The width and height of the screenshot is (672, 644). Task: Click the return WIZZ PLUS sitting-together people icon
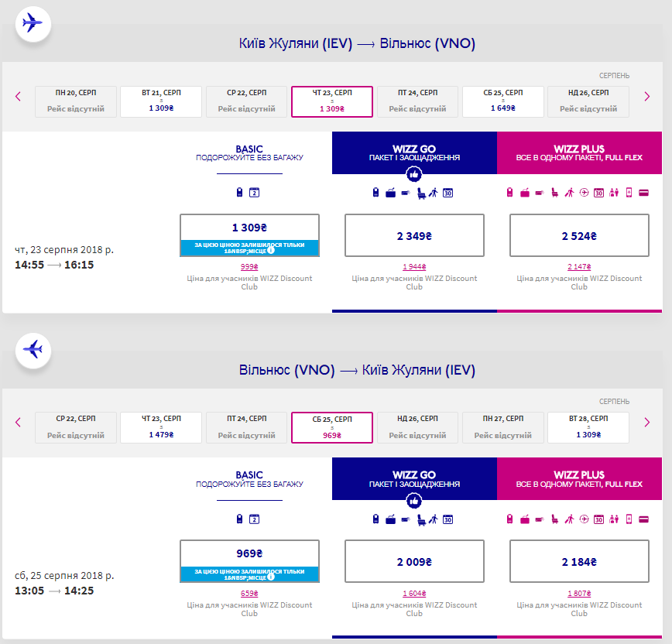coord(614,519)
